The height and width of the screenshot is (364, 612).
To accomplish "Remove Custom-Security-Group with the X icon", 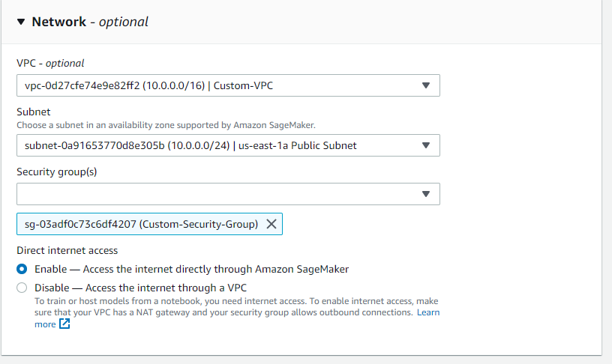I will [271, 224].
